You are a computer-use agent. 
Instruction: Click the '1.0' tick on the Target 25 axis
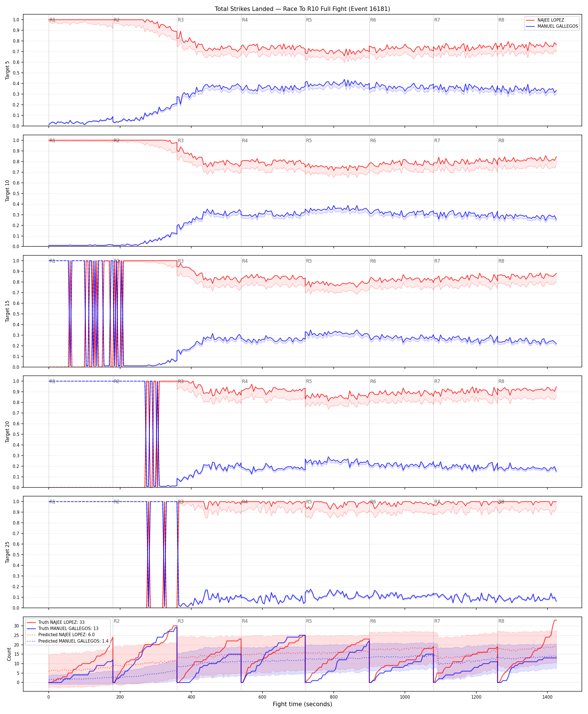pos(16,502)
